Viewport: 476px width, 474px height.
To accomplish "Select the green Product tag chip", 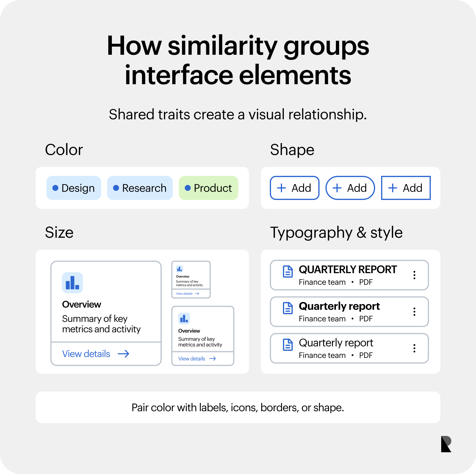I will pyautogui.click(x=209, y=188).
